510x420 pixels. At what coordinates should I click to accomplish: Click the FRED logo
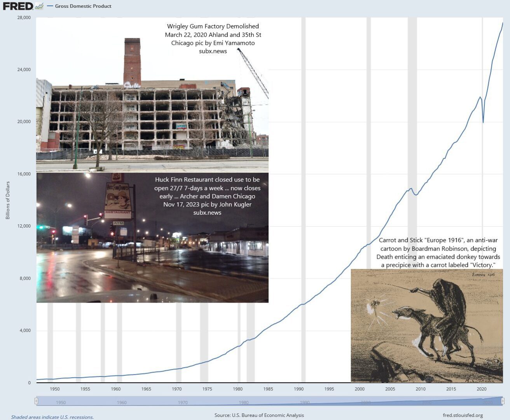(18, 6)
